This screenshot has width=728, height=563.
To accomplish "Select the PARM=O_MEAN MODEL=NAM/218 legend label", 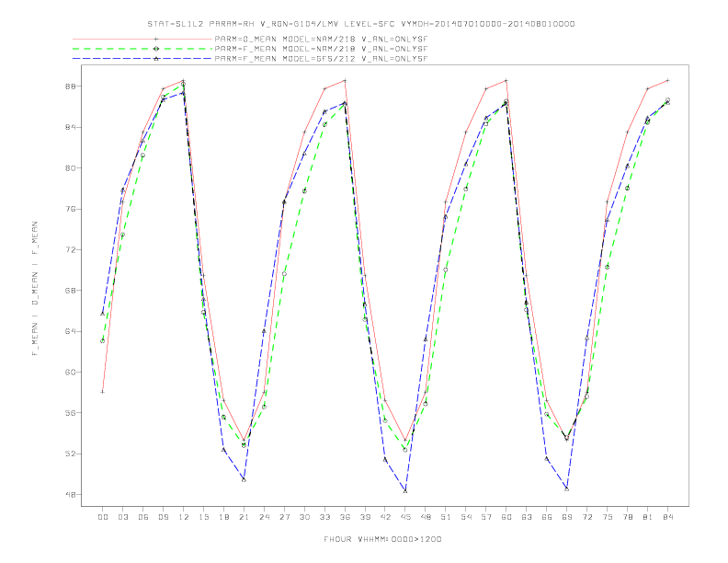I will click(x=321, y=39).
